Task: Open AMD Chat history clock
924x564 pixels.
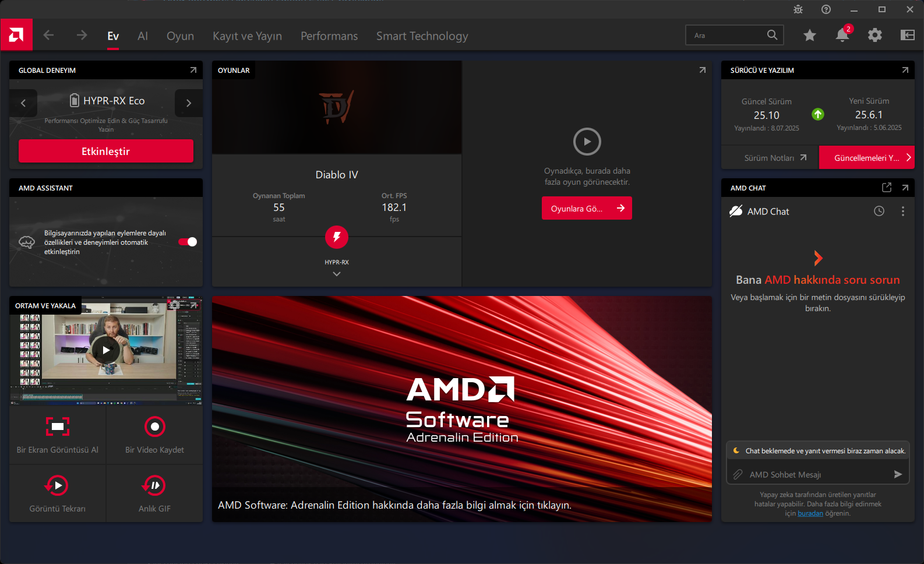Action: click(x=879, y=211)
